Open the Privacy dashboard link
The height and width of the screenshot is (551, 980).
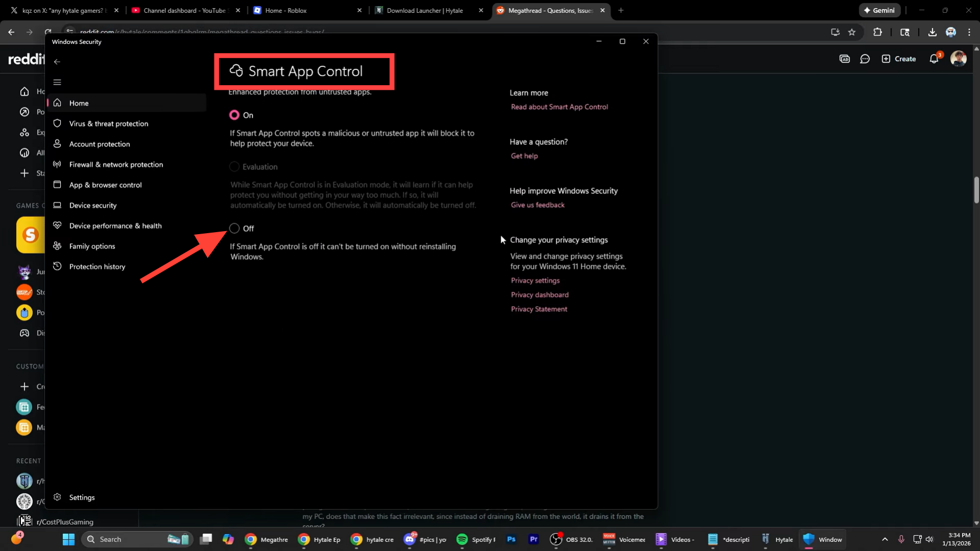(x=540, y=295)
